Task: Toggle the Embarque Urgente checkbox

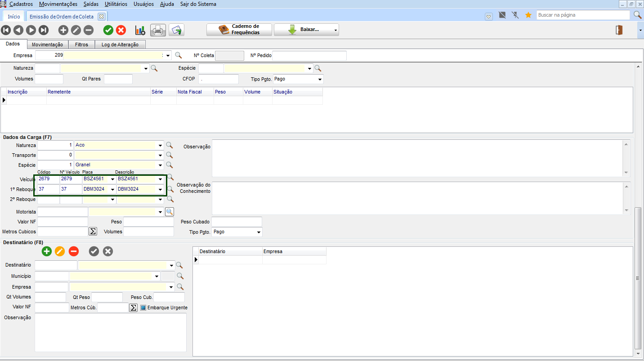Action: (x=143, y=308)
